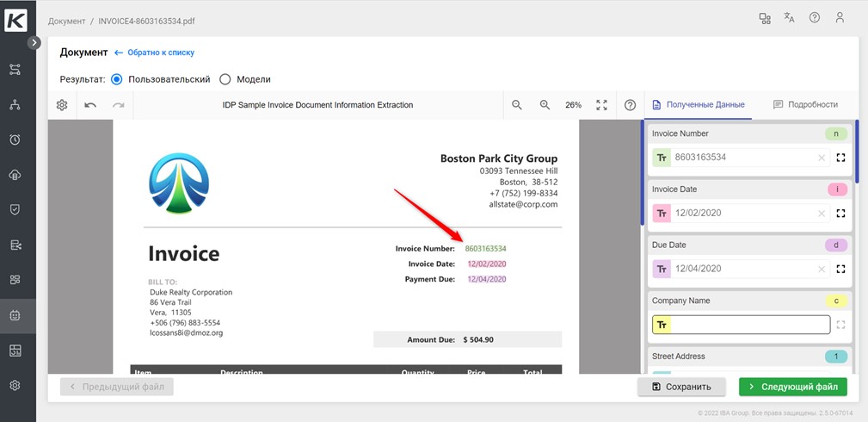Screen dimensions: 868x422
Task: Switch to the Подробности tab
Action: click(x=805, y=104)
